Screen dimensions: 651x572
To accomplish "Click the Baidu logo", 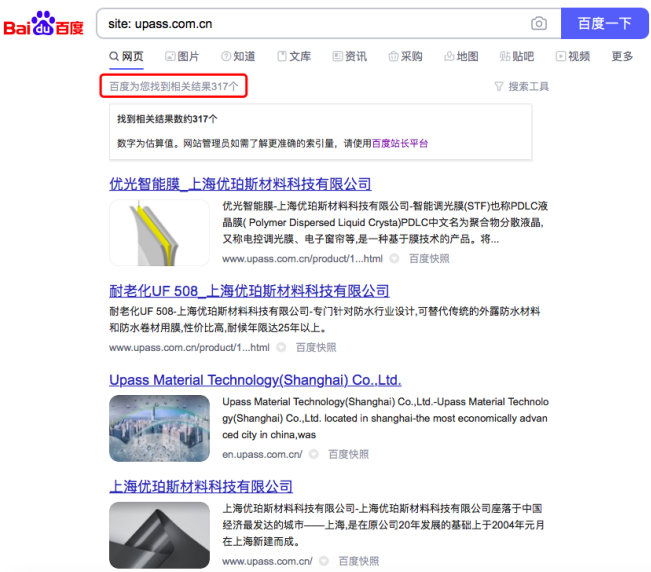I will (44, 24).
